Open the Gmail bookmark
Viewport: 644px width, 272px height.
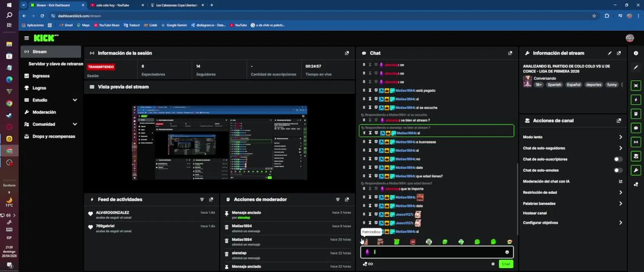pyautogui.click(x=66, y=25)
